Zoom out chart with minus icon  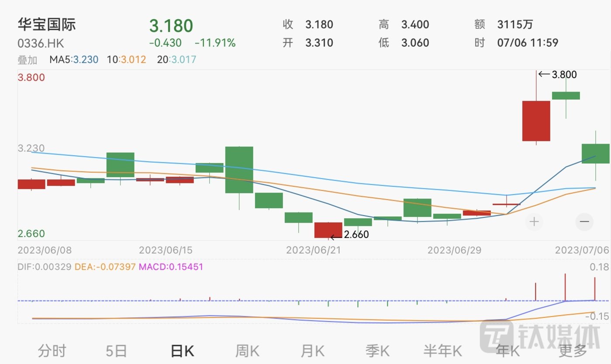pos(584,222)
